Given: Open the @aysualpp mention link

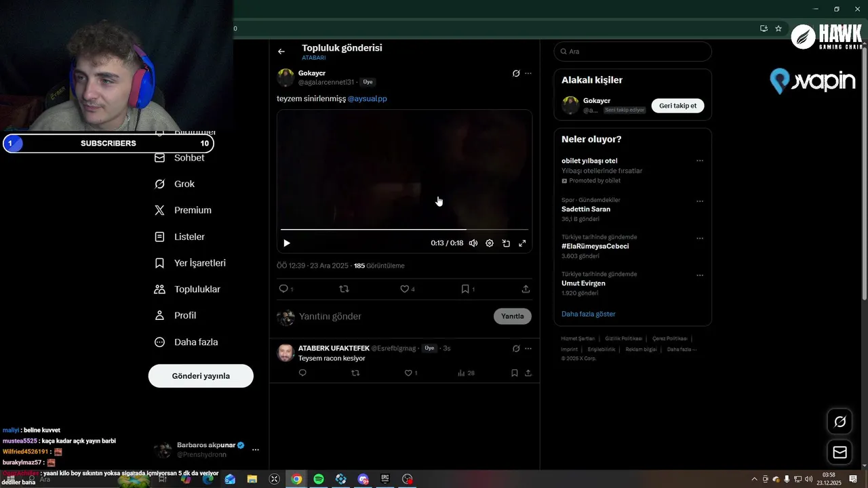Looking at the screenshot, I should [x=368, y=99].
